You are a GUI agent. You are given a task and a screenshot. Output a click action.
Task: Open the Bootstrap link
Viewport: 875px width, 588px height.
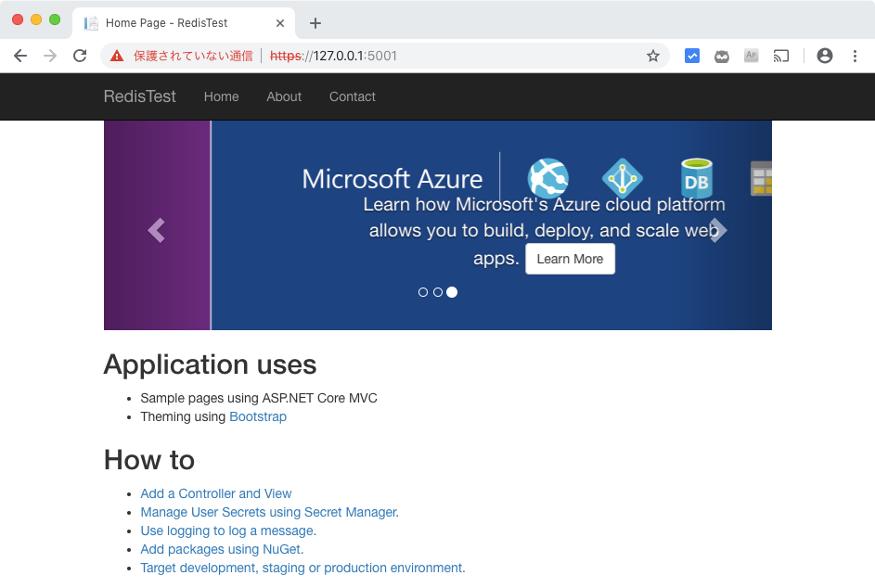[258, 416]
